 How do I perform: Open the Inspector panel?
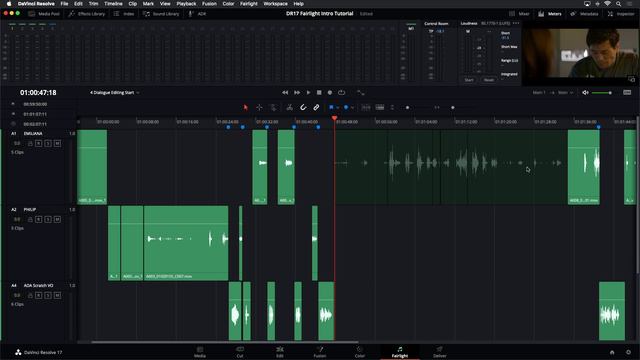pos(621,13)
